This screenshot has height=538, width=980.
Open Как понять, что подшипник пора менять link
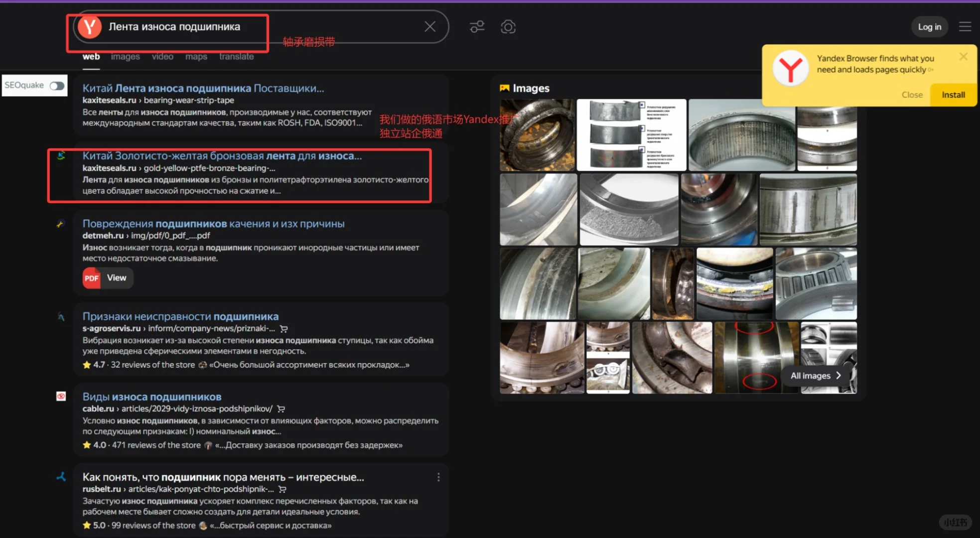tap(223, 477)
